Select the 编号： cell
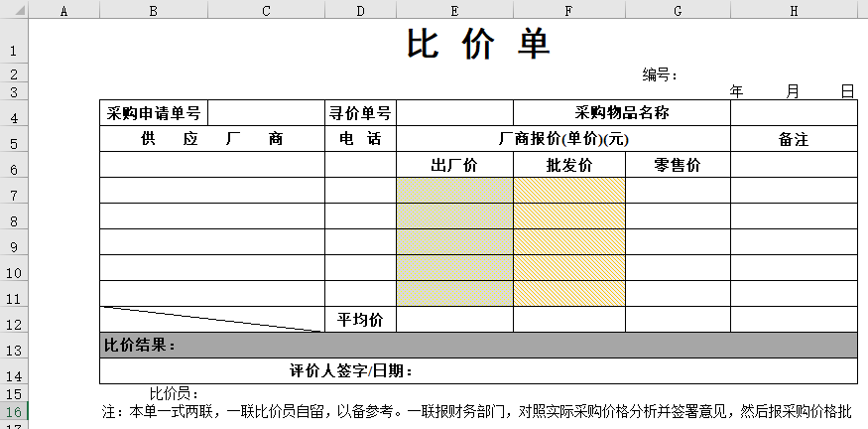The image size is (868, 429). coord(660,74)
